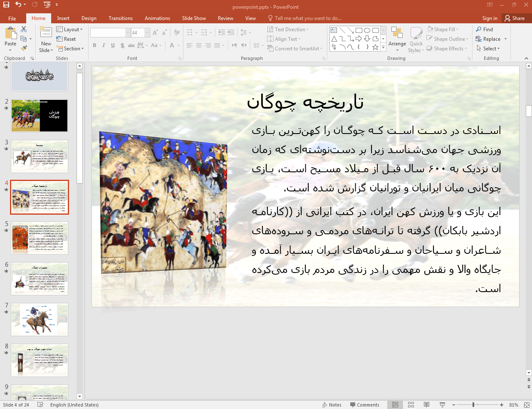Viewport: 532px width, 409px height.
Task: Open the File tab
Action: point(12,18)
